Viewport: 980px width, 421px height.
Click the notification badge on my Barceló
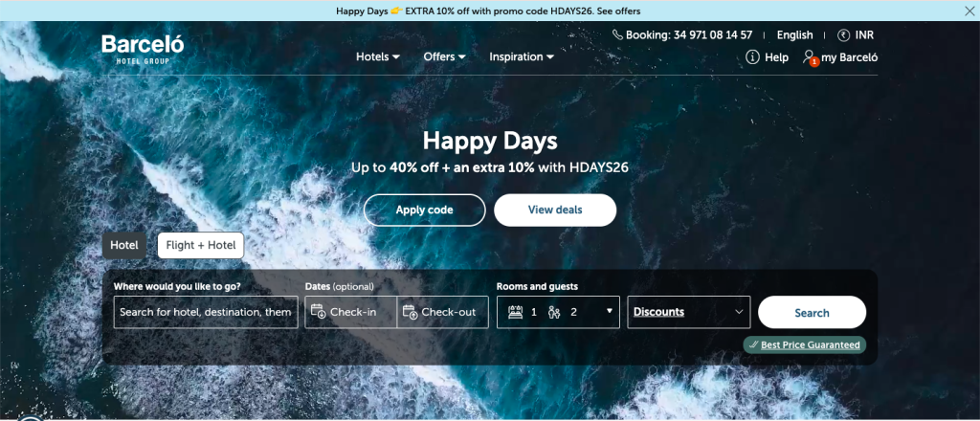pos(813,62)
